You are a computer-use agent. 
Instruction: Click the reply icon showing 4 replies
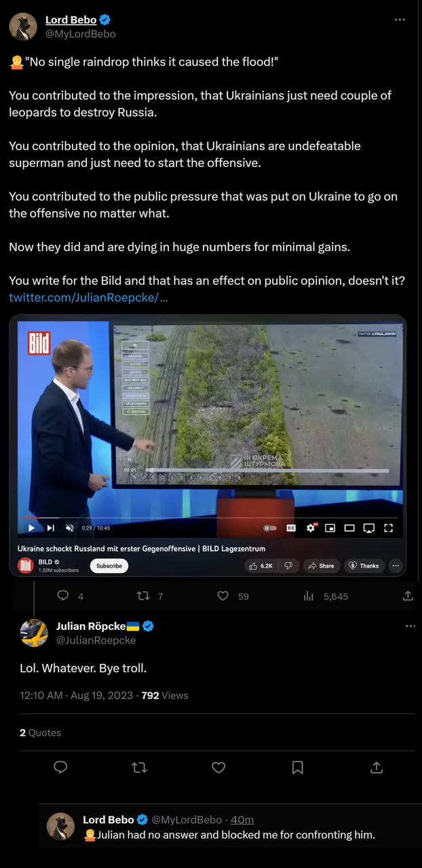click(x=63, y=595)
